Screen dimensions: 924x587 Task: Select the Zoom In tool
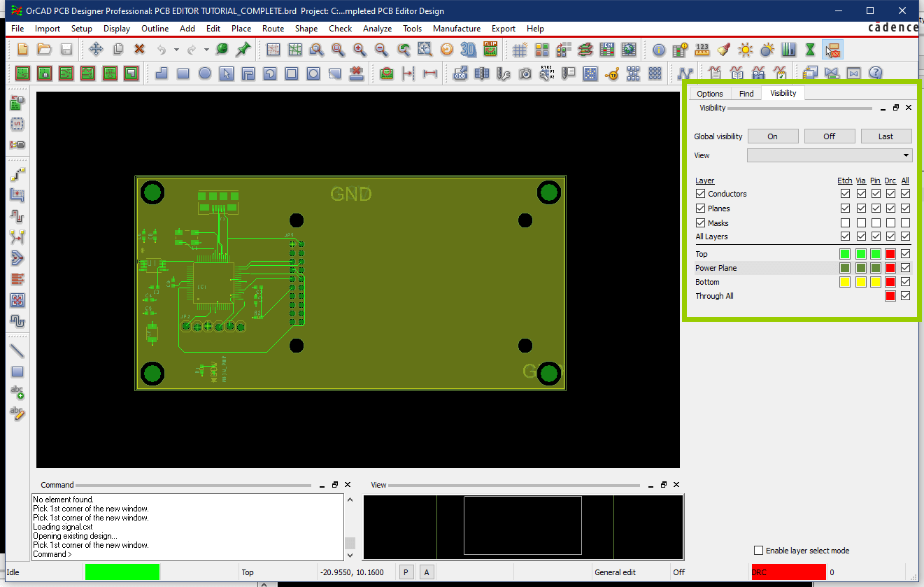(x=358, y=50)
